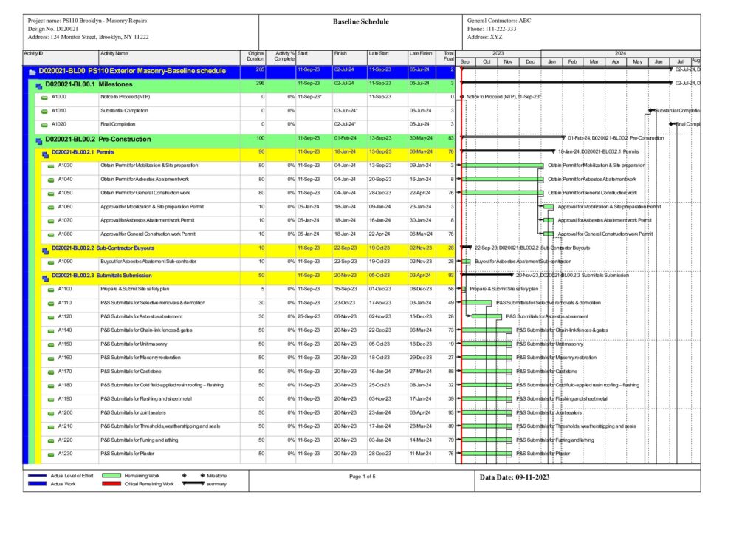Viewport: 756px width, 535px height.
Task: Click the red Critical Remaining Work swatch
Action: click(122, 484)
